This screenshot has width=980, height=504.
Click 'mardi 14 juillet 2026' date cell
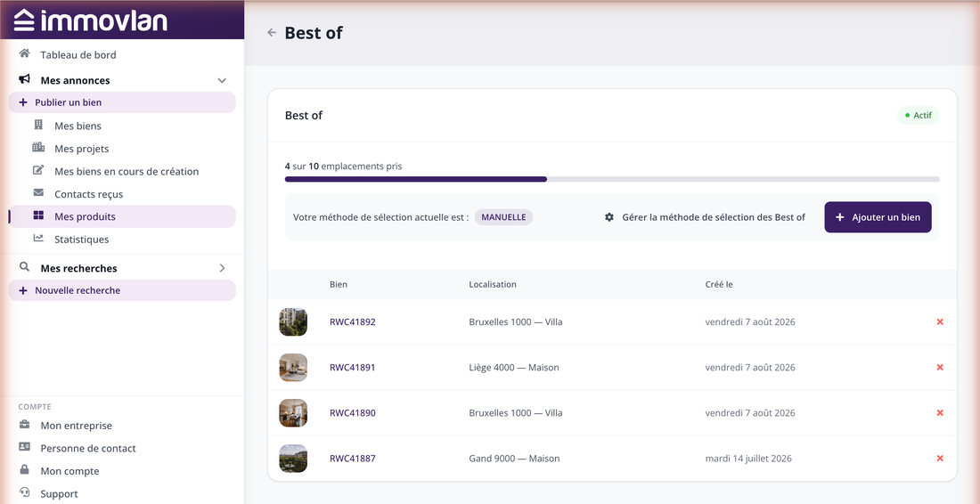748,459
